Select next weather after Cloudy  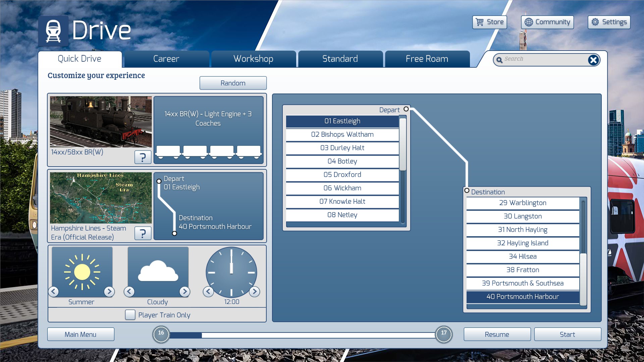[x=184, y=292]
